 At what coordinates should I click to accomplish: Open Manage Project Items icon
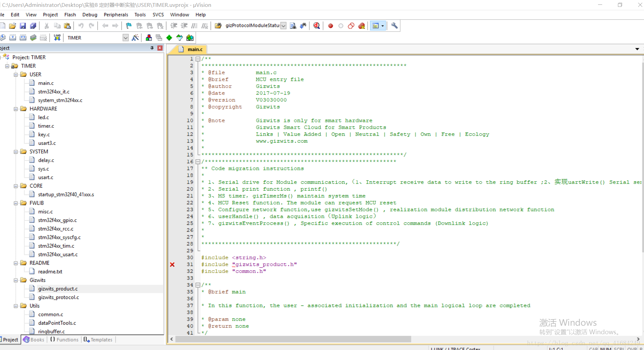149,38
